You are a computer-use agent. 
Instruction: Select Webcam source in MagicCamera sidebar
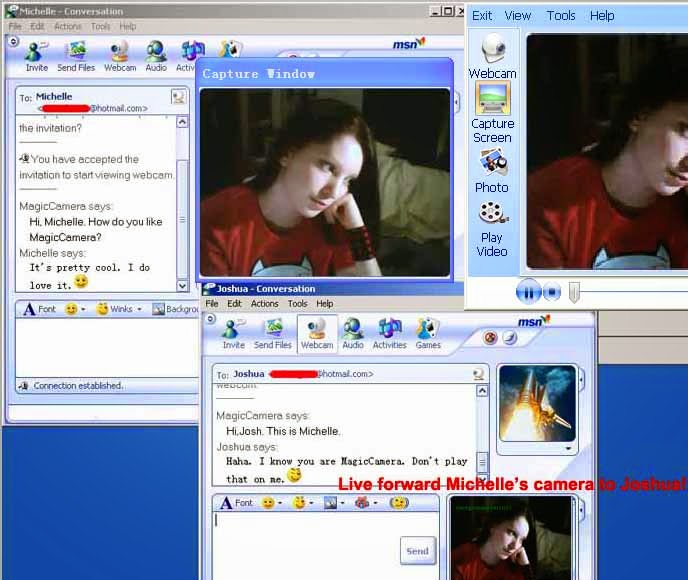[x=492, y=56]
